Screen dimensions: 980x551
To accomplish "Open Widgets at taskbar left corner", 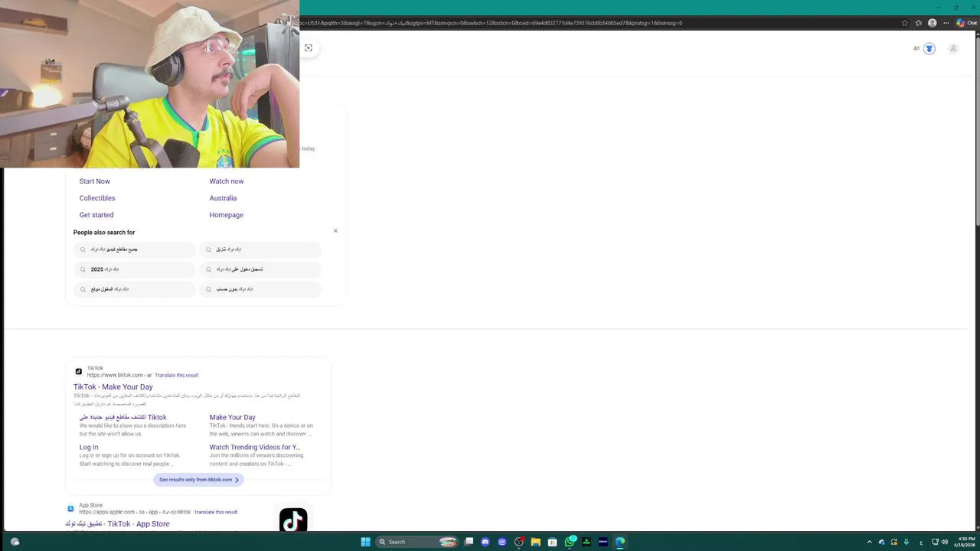I will click(x=15, y=542).
